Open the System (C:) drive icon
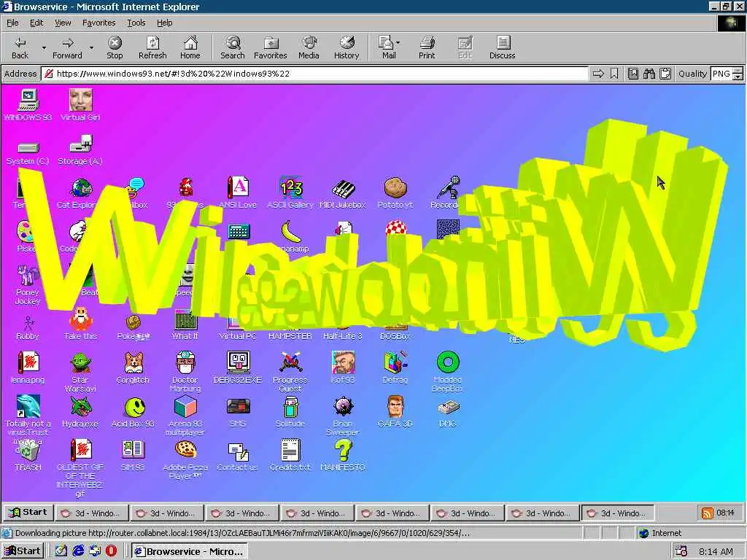Viewport: 747px width, 560px height. (28, 152)
